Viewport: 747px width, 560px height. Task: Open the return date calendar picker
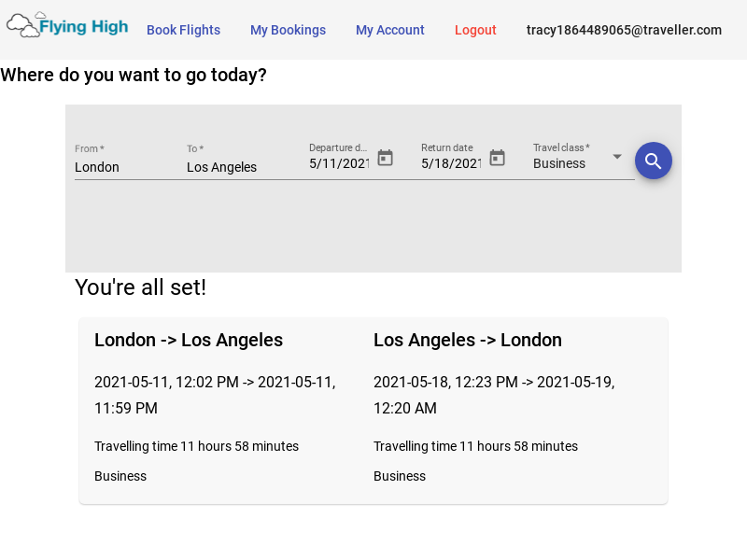[x=497, y=158]
